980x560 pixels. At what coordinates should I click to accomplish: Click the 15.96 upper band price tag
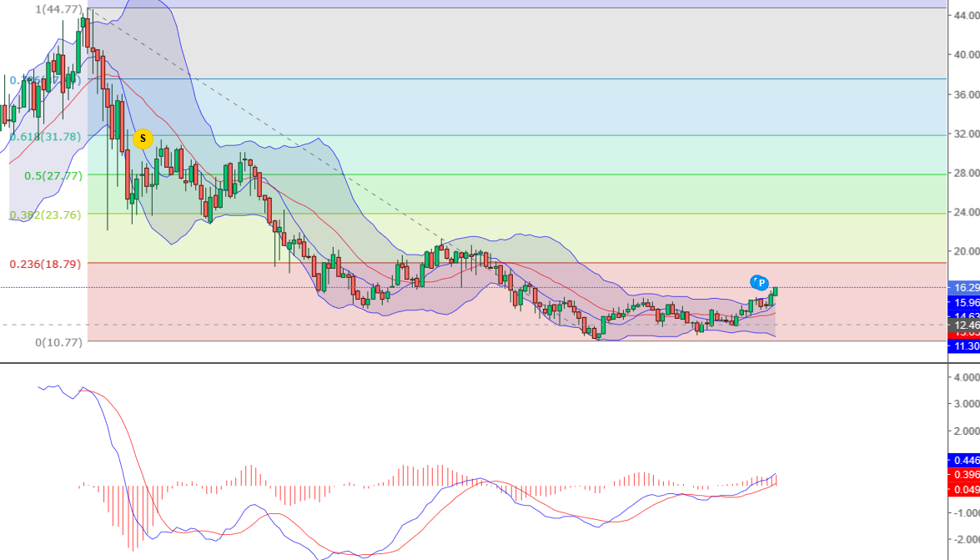(x=964, y=302)
